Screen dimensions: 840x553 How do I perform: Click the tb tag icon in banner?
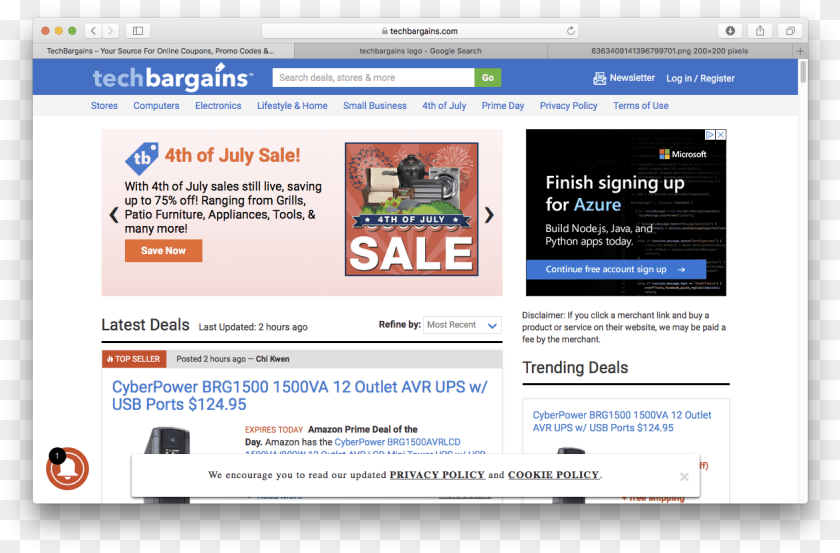141,158
